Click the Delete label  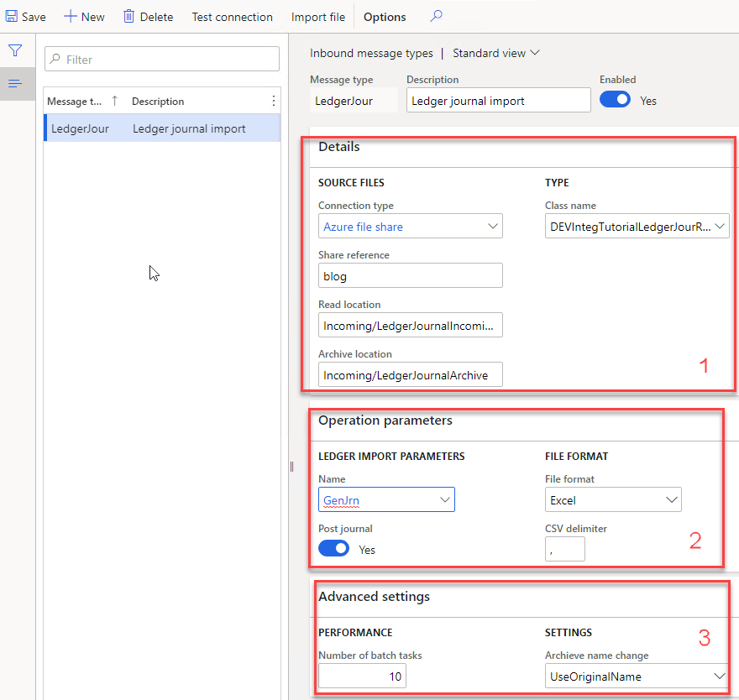click(x=156, y=17)
